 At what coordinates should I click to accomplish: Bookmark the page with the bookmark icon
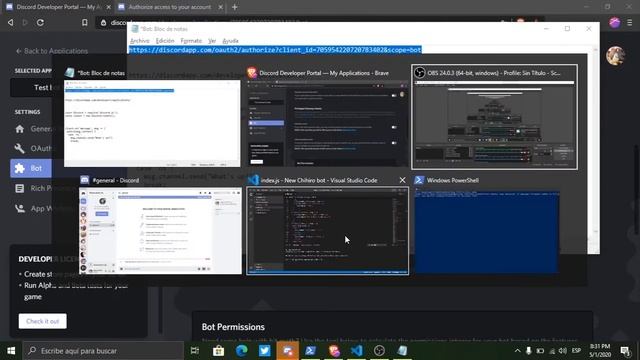pyautogui.click(x=84, y=22)
